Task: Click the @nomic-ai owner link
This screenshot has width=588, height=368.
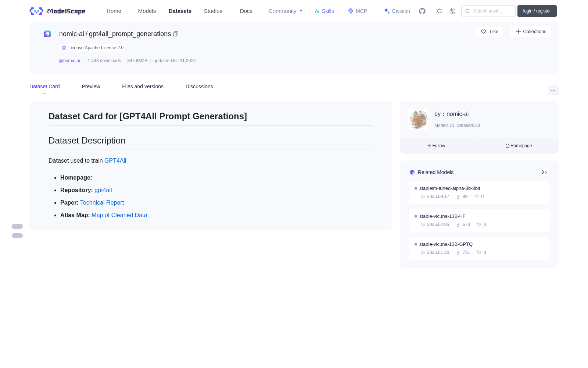Action: (69, 61)
